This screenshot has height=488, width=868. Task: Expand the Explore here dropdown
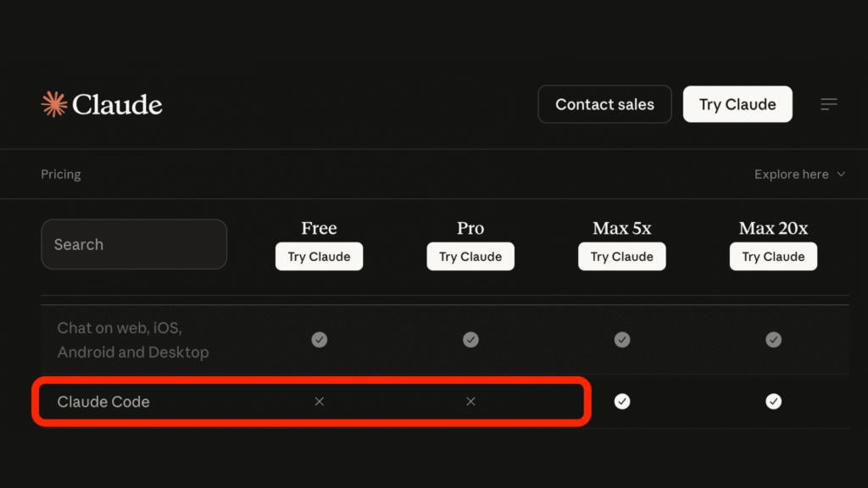click(792, 175)
